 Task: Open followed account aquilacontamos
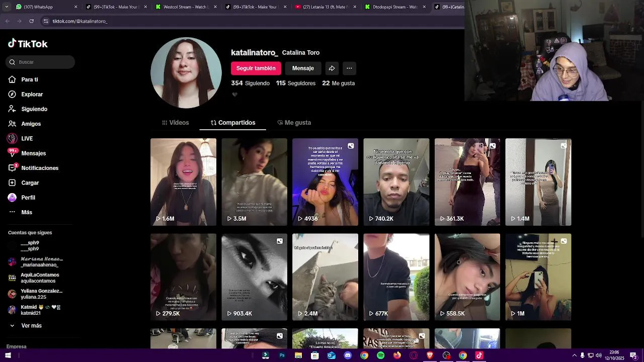(34, 278)
